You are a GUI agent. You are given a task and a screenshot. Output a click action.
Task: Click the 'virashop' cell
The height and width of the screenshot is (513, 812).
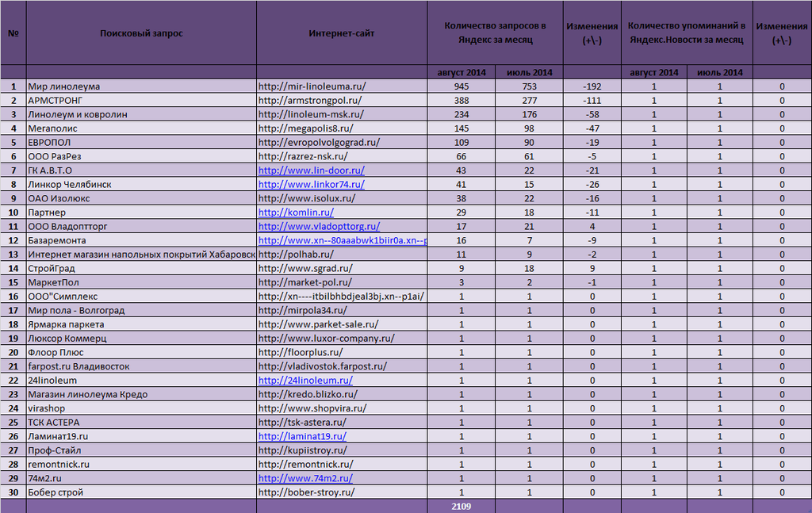[x=141, y=408]
